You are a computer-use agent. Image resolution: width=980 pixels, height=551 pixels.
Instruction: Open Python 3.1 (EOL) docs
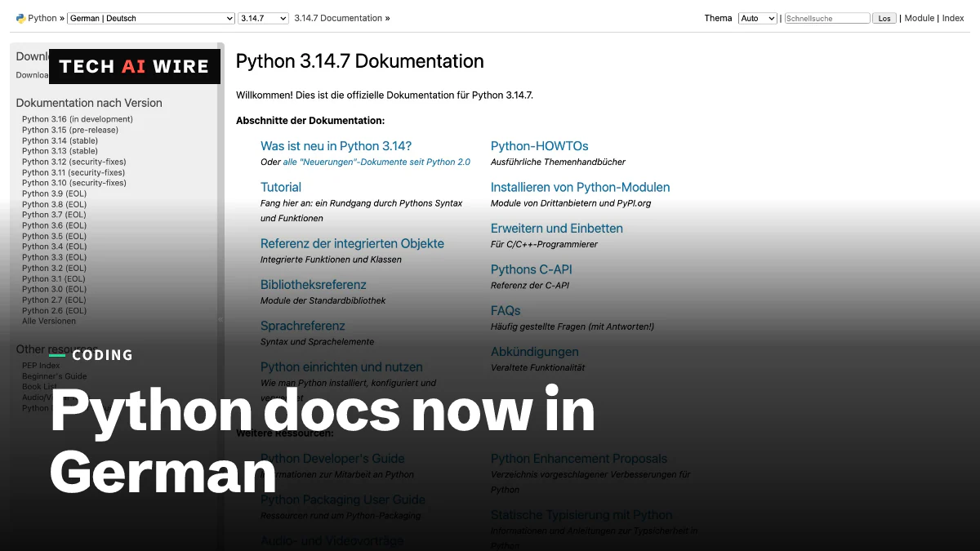(x=54, y=278)
